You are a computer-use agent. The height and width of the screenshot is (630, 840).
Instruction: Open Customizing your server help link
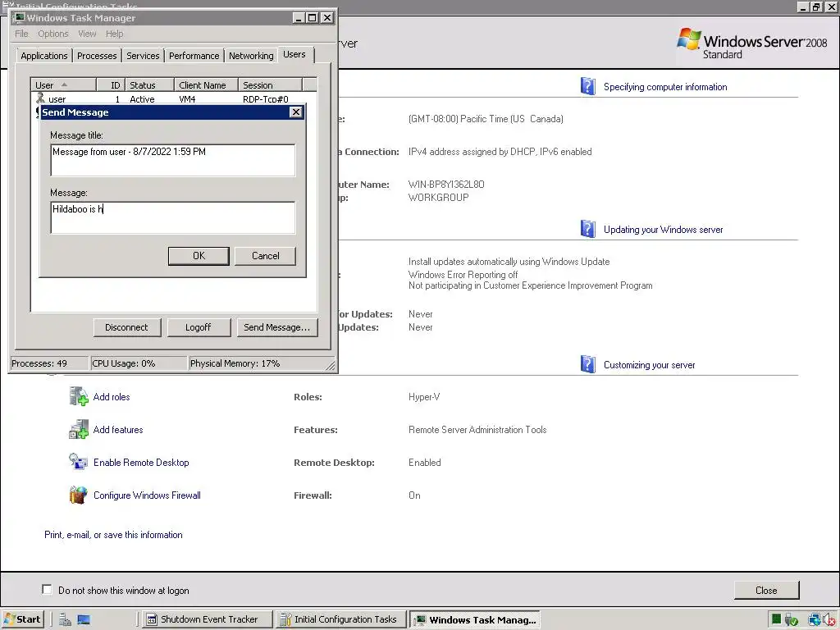pos(650,365)
